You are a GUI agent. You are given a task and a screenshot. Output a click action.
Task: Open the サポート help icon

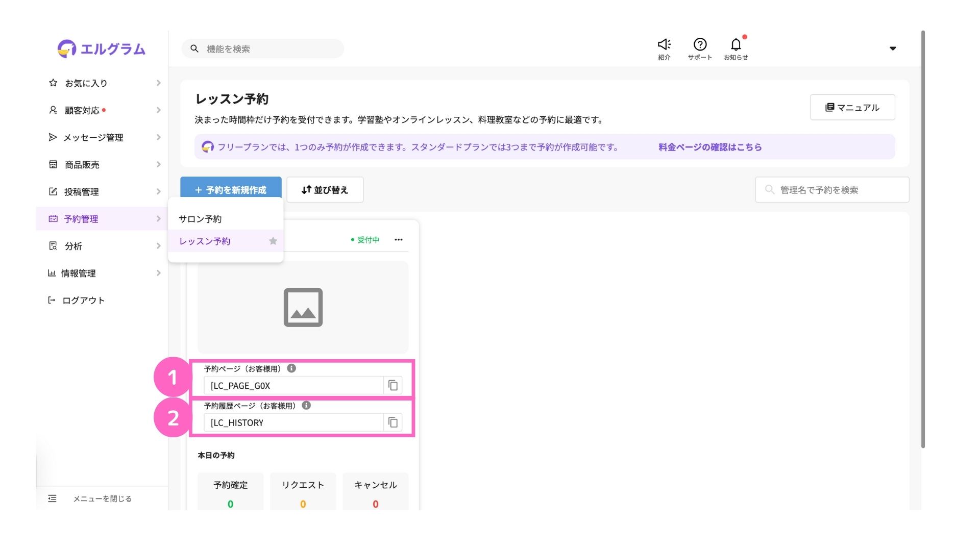point(700,45)
